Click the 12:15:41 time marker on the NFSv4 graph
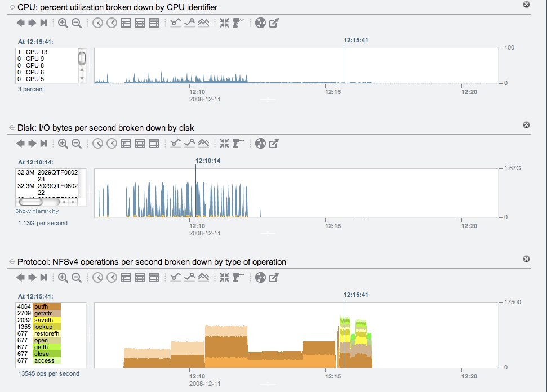 coord(355,295)
